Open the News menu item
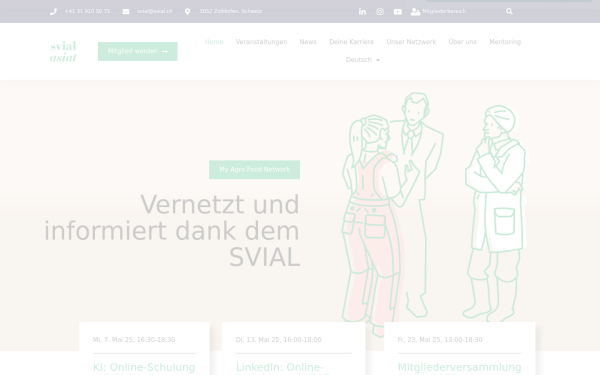The height and width of the screenshot is (375, 600). pyautogui.click(x=308, y=42)
